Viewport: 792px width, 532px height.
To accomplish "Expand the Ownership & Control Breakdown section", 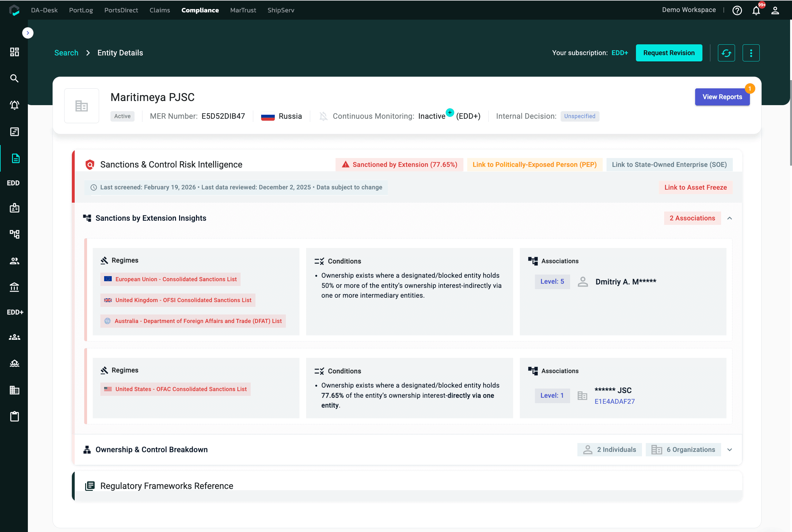I will click(730, 450).
